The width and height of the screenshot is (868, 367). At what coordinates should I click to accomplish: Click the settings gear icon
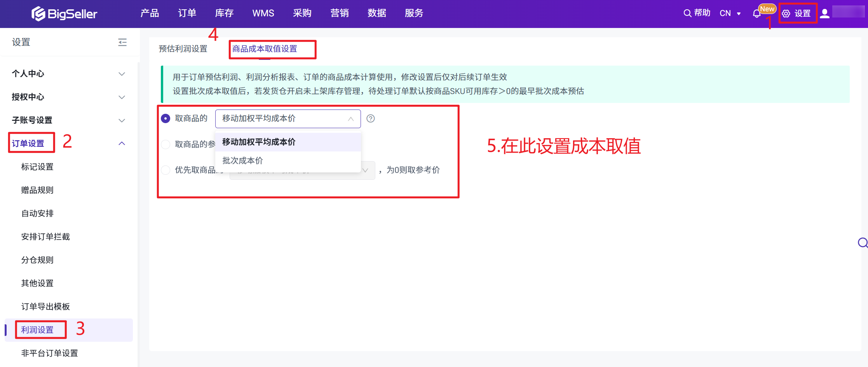786,14
